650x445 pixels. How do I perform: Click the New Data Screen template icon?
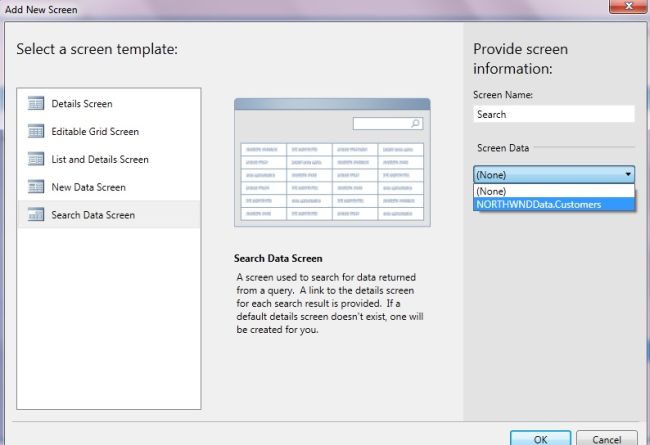[36, 187]
